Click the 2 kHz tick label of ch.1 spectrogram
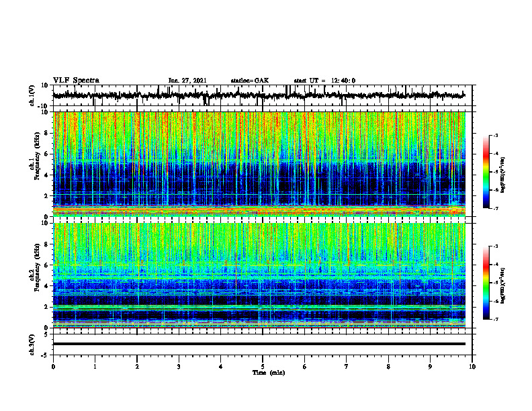This screenshot has width=532, height=411. (x=47, y=195)
